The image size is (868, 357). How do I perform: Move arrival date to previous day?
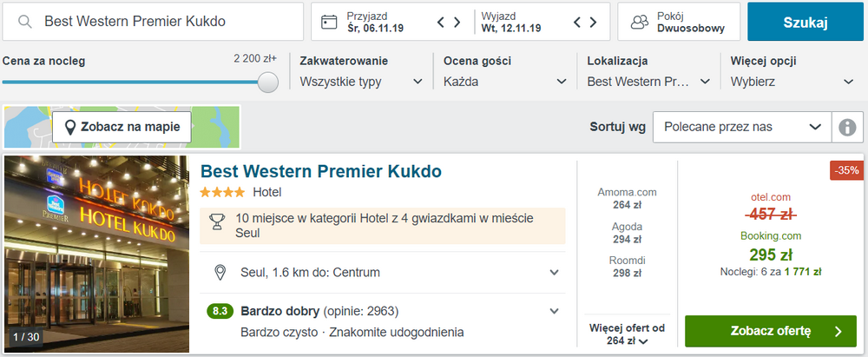tap(441, 23)
